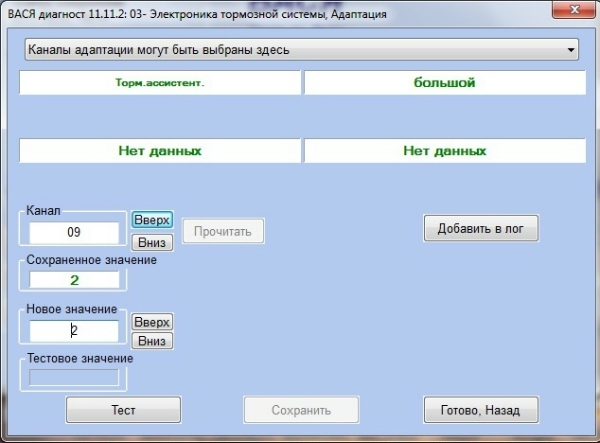The height and width of the screenshot is (443, 600).
Task: Click the left Нет данных cell
Action: coord(160,151)
